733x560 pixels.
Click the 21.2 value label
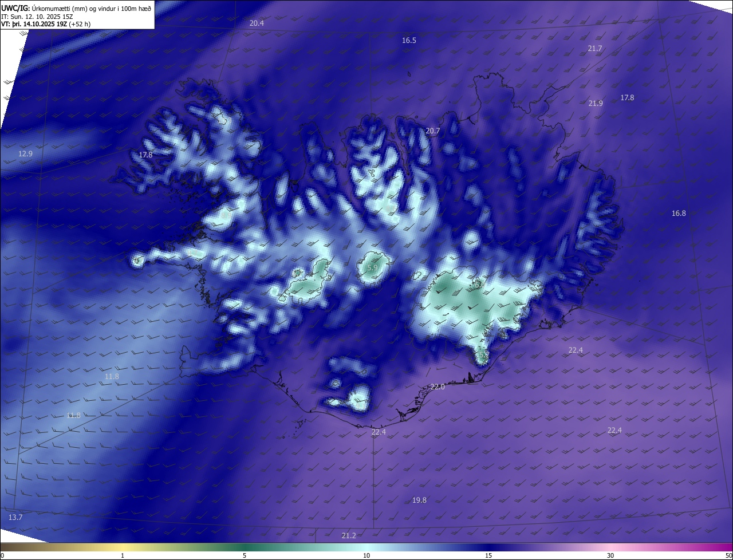pos(349,536)
